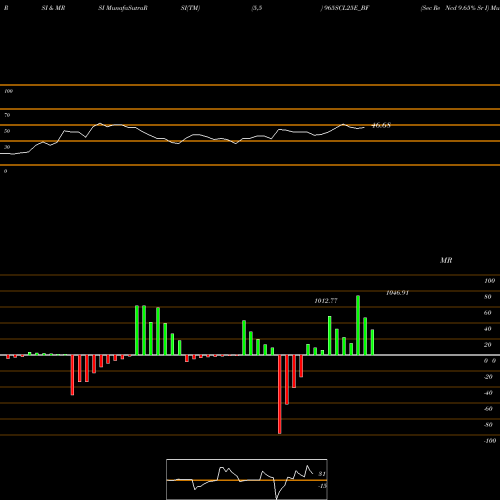The height and width of the screenshot is (500, 500).
Task: Click the 965SCL23E_BF symbol text
Action: (346, 8)
